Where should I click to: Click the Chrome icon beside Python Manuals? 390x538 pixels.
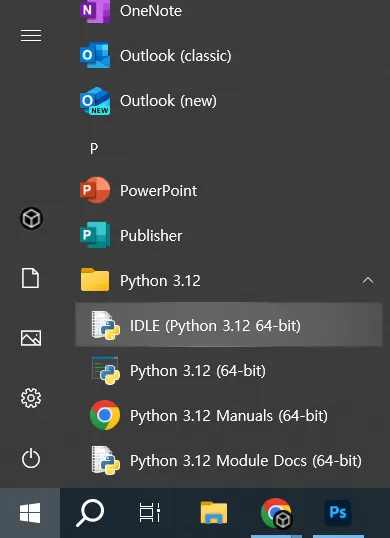pyautogui.click(x=105, y=415)
